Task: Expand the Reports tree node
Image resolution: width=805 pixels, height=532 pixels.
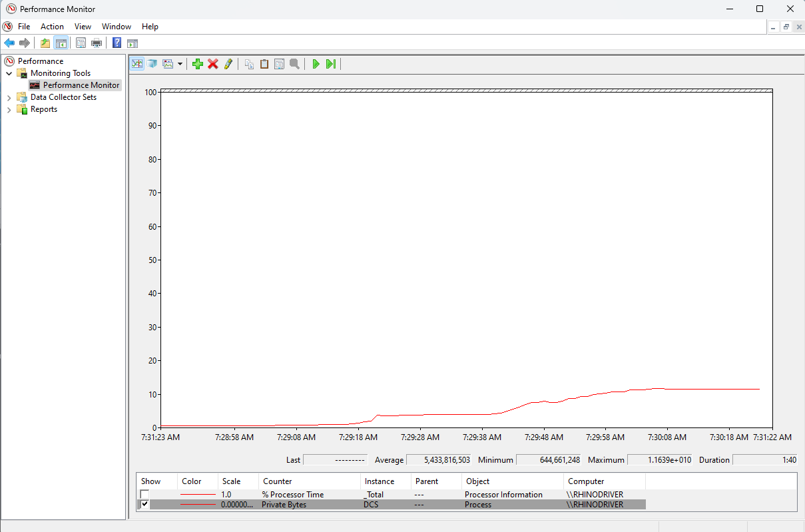Action: tap(9, 109)
